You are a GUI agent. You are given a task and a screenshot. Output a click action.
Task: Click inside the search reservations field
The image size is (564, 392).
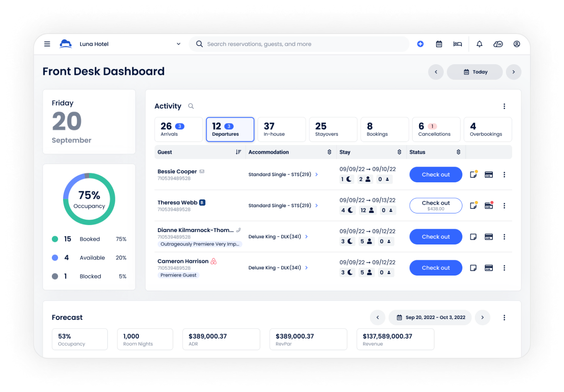[x=290, y=44]
